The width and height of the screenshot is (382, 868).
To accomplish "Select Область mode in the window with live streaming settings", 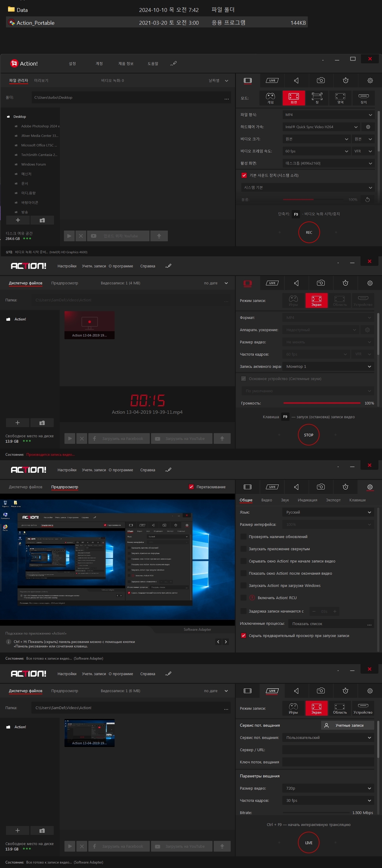I will pyautogui.click(x=340, y=708).
